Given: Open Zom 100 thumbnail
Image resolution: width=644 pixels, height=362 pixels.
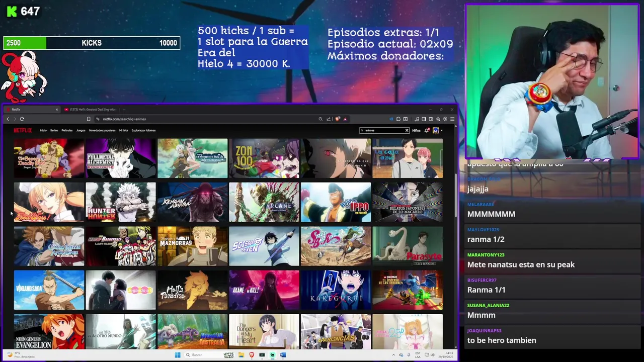Looking at the screenshot, I should (x=264, y=158).
